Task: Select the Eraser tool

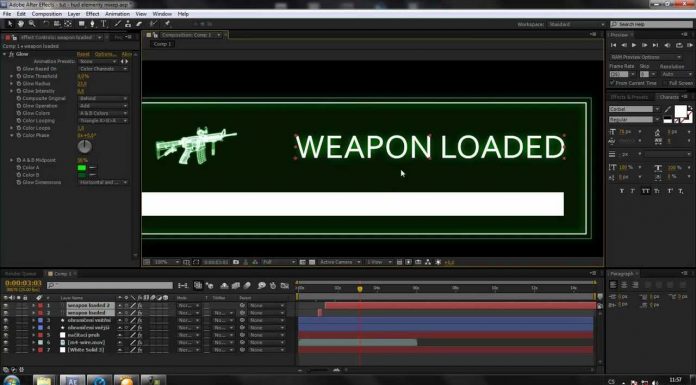Action: 139,24
